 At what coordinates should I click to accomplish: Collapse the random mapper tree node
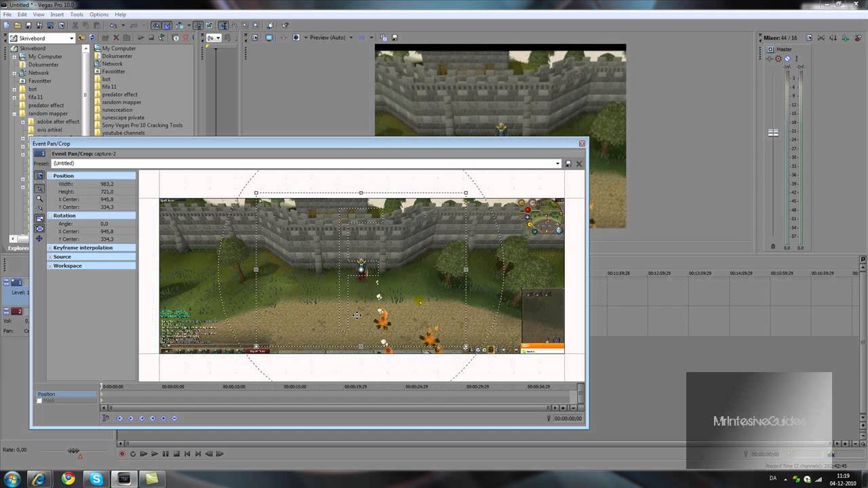14,114
